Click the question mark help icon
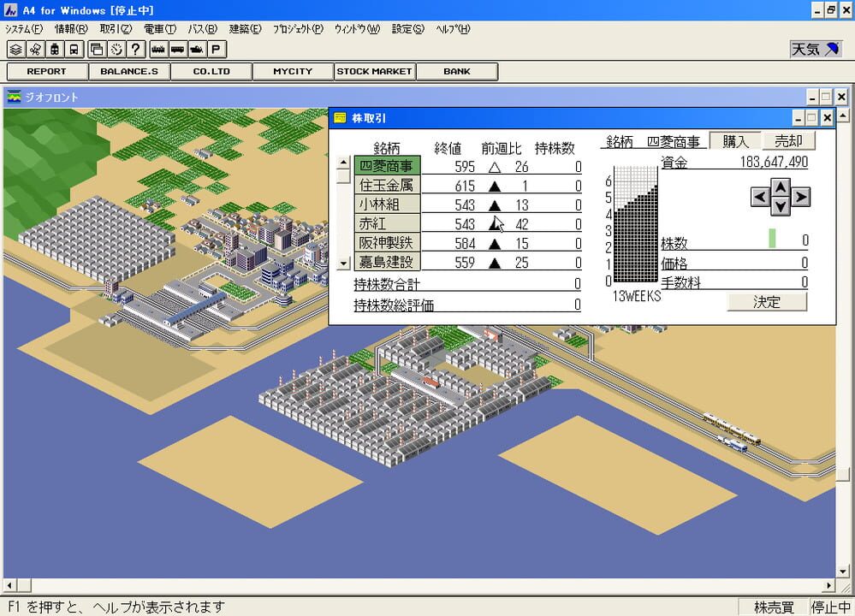Screen dimensions: 855x616 [135, 49]
